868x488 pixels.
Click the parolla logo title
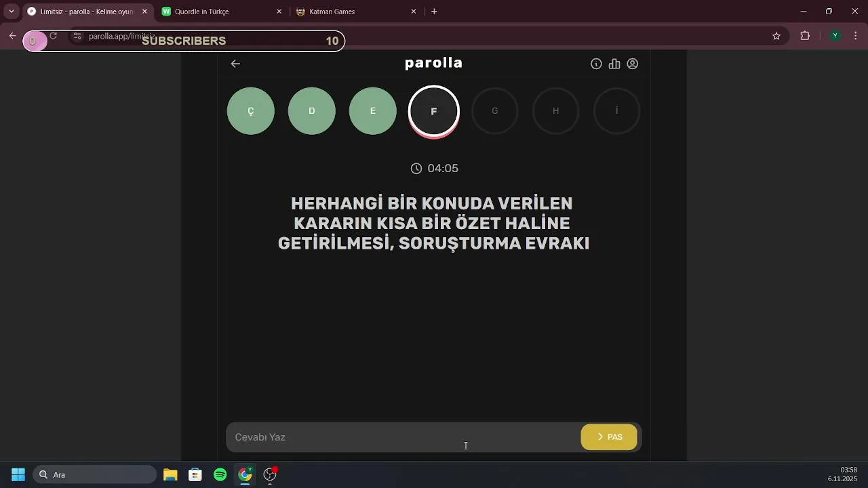point(433,63)
